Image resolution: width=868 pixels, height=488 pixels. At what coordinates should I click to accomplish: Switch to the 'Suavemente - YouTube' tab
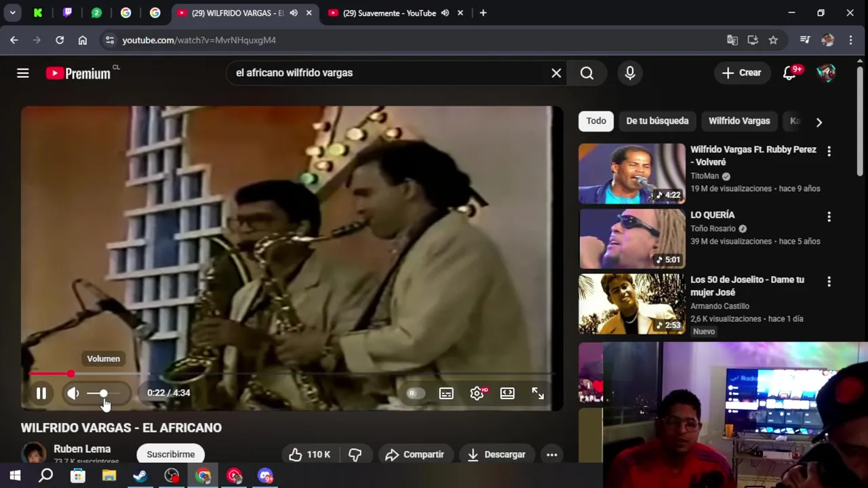(389, 13)
